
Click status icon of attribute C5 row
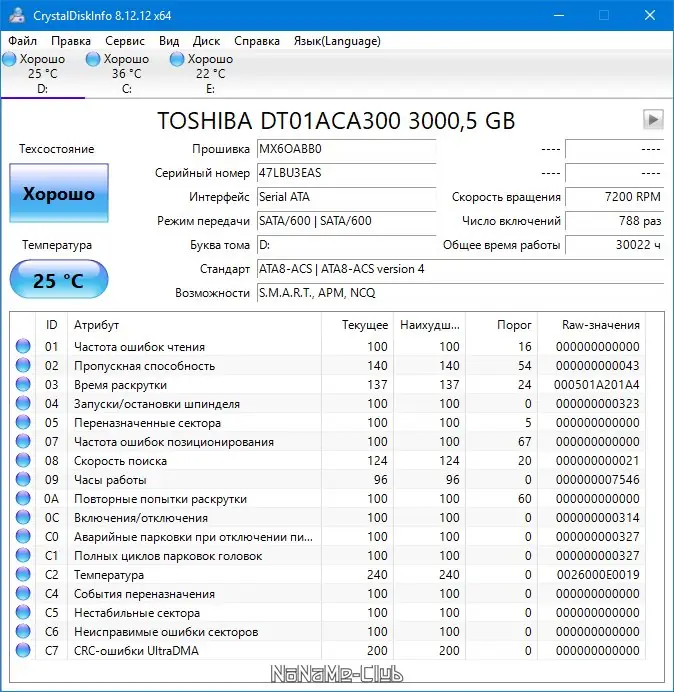pyautogui.click(x=23, y=612)
